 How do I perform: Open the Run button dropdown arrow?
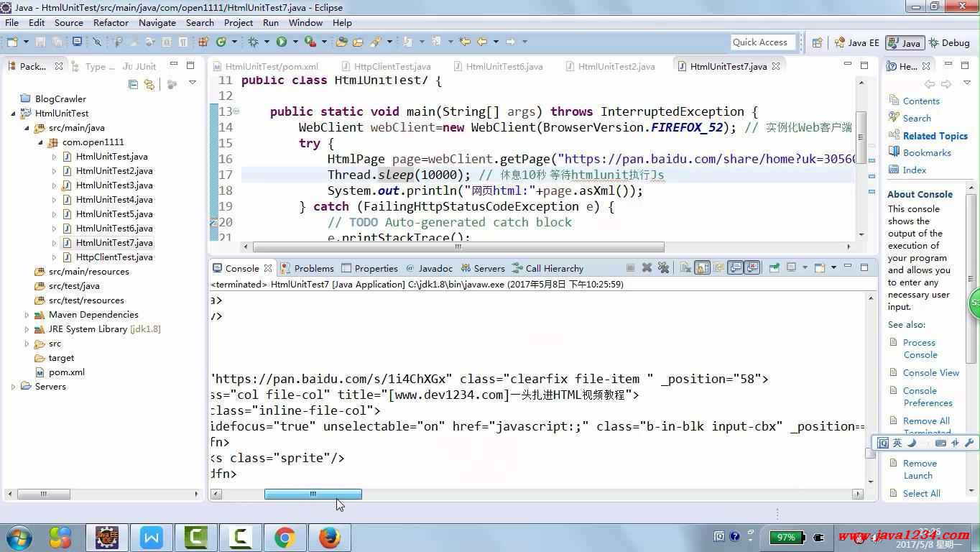click(295, 42)
